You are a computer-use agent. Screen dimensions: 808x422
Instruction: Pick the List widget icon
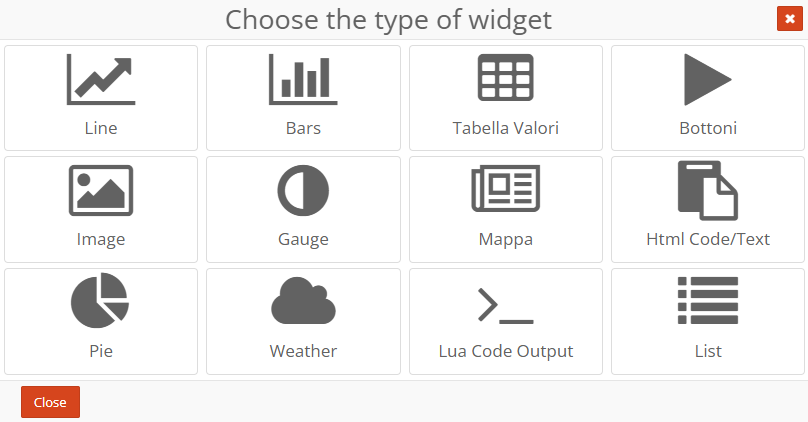(708, 301)
